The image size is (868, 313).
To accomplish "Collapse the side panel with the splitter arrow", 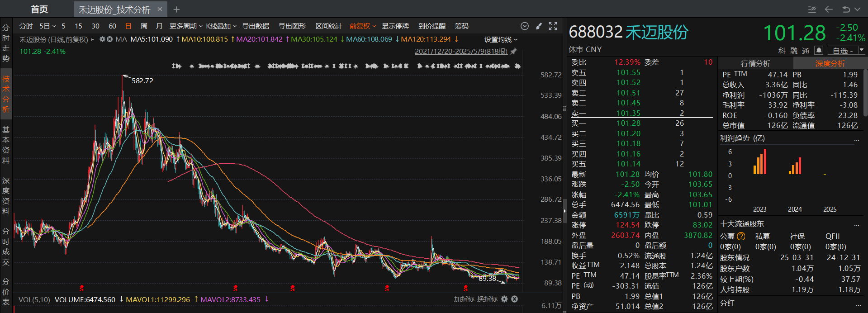I will (x=564, y=211).
